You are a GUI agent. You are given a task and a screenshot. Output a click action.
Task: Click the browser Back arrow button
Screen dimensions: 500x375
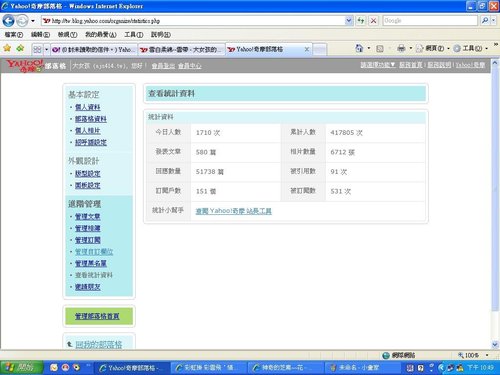coord(9,21)
